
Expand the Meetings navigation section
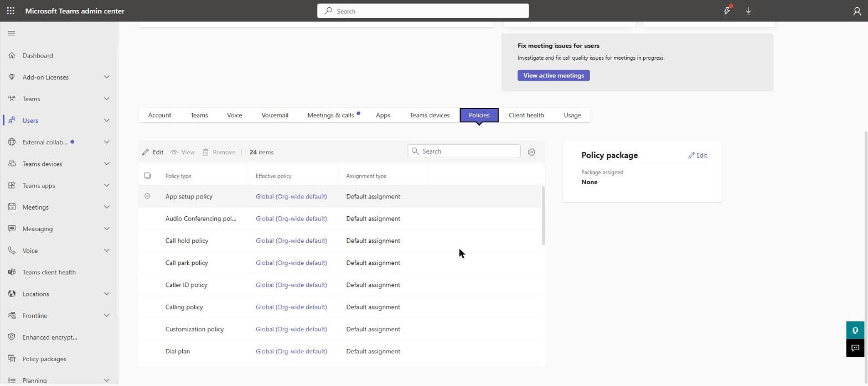106,207
